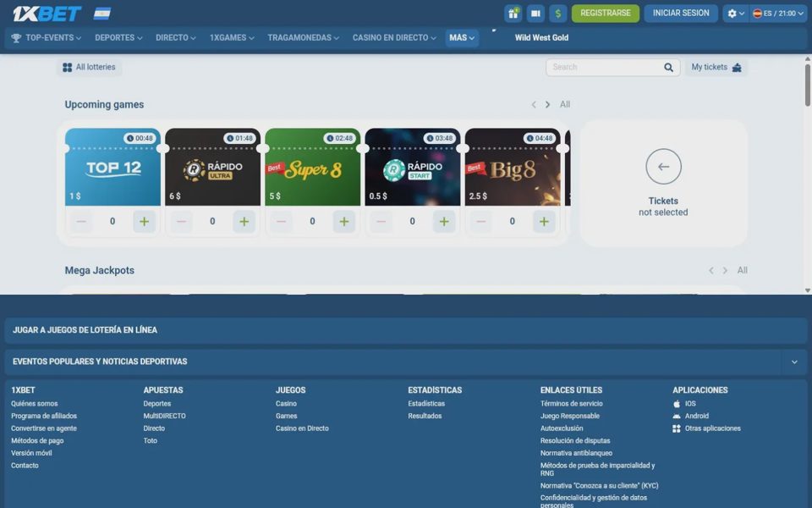The height and width of the screenshot is (508, 812).
Task: Open Quiénes somos link
Action: [x=34, y=404]
